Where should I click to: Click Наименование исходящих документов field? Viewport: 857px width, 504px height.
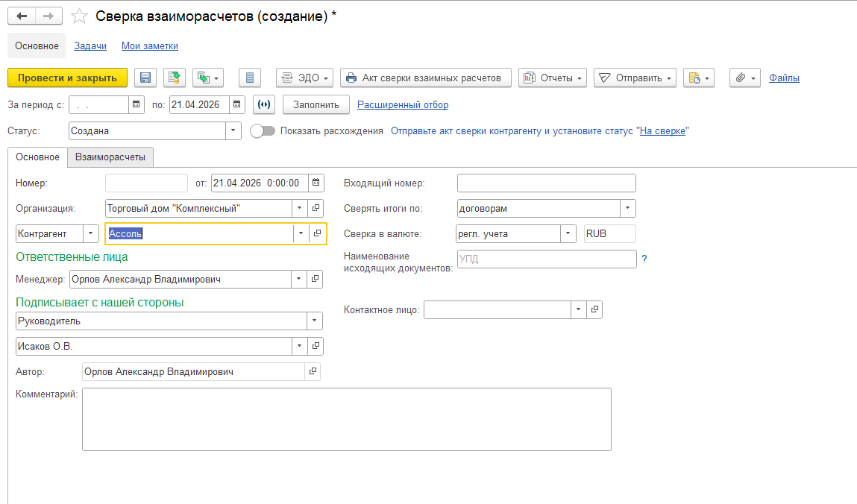[547, 259]
